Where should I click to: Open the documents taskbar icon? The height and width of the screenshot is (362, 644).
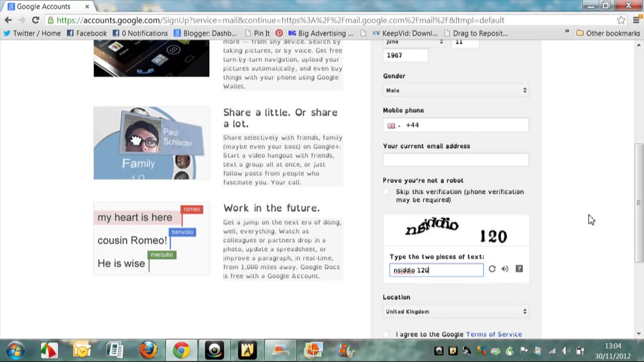115,350
